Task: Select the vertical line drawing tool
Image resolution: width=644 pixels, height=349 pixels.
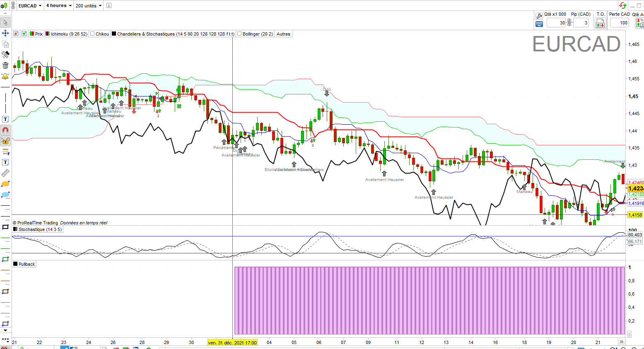Action: click(x=5, y=98)
